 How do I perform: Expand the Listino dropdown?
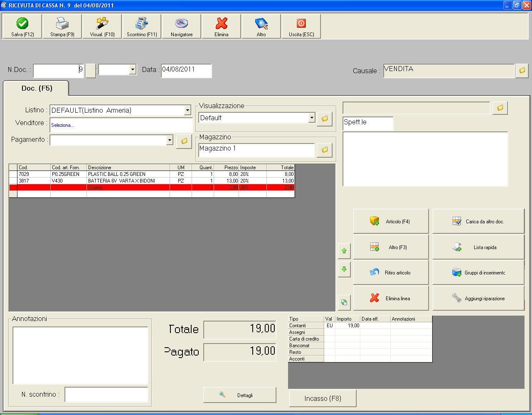click(x=187, y=110)
